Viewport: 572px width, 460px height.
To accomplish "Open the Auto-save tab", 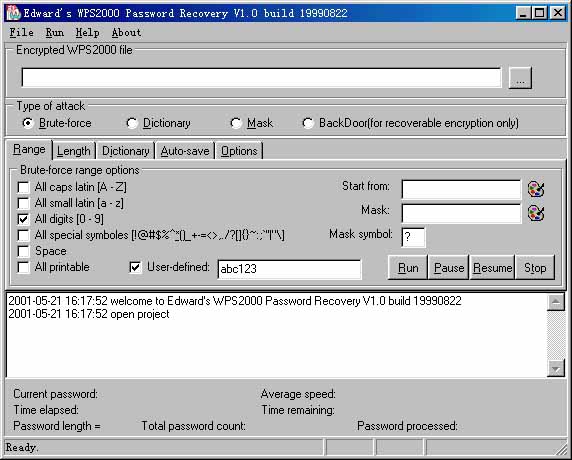I will 185,151.
